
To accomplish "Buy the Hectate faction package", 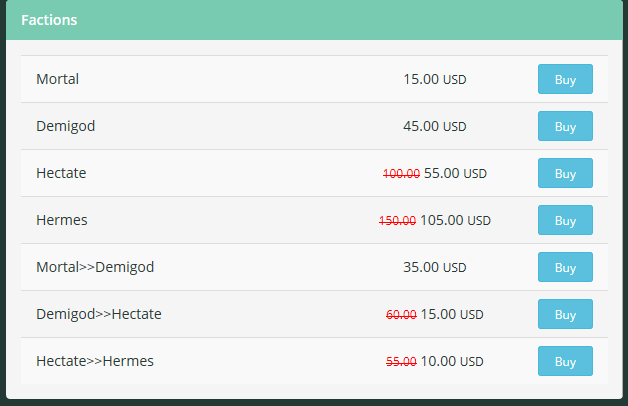I will click(565, 173).
